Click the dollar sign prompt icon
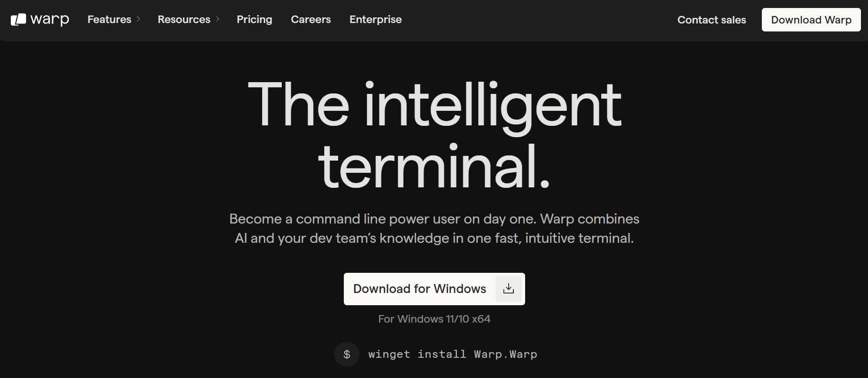 [x=347, y=354]
